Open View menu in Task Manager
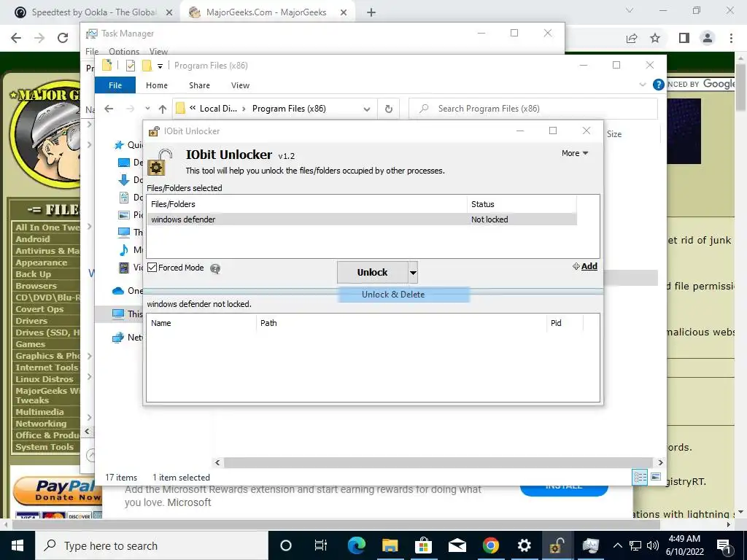 (158, 52)
